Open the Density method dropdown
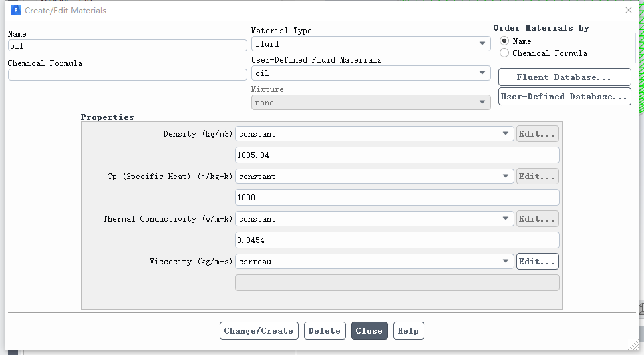 [x=374, y=133]
